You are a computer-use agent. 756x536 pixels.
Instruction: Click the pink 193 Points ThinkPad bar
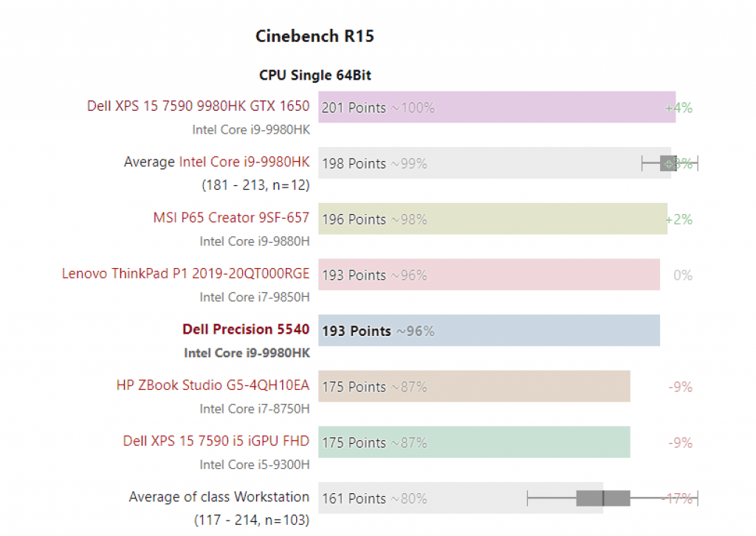click(489, 275)
